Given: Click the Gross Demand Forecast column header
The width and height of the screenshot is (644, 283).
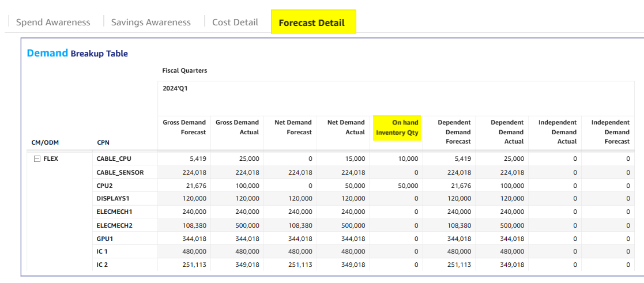Looking at the screenshot, I should pyautogui.click(x=184, y=127).
